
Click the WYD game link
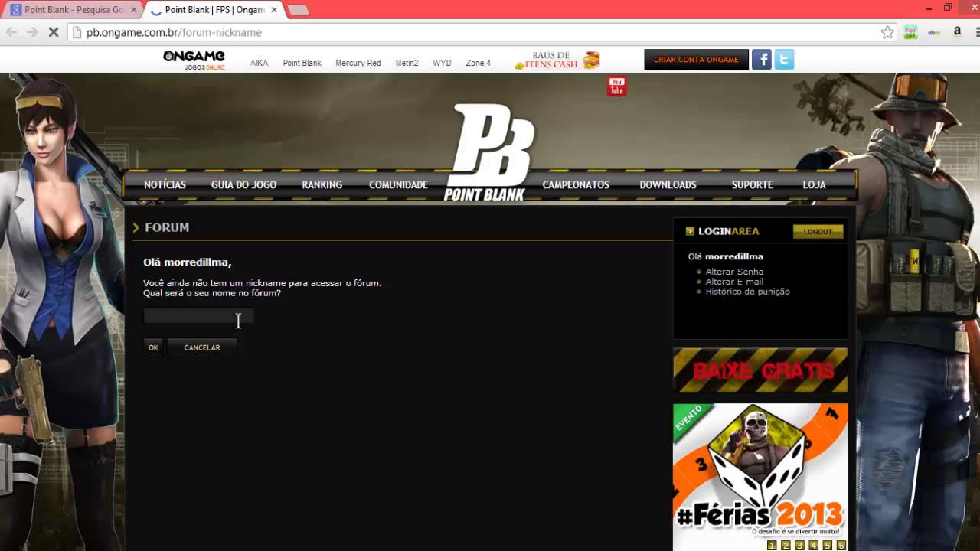tap(442, 63)
